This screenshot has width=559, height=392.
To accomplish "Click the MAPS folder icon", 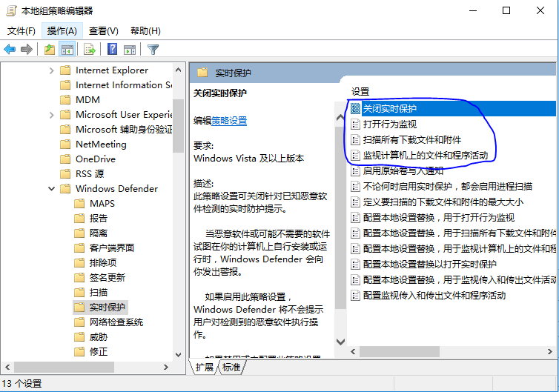I will click(79, 204).
